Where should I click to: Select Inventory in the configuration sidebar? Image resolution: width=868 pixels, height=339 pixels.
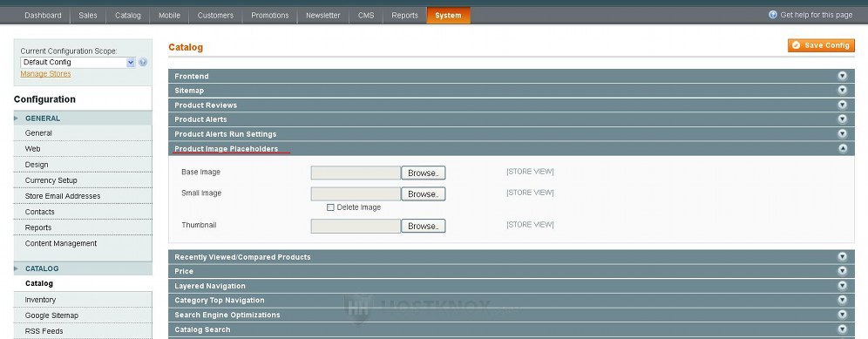coord(40,300)
